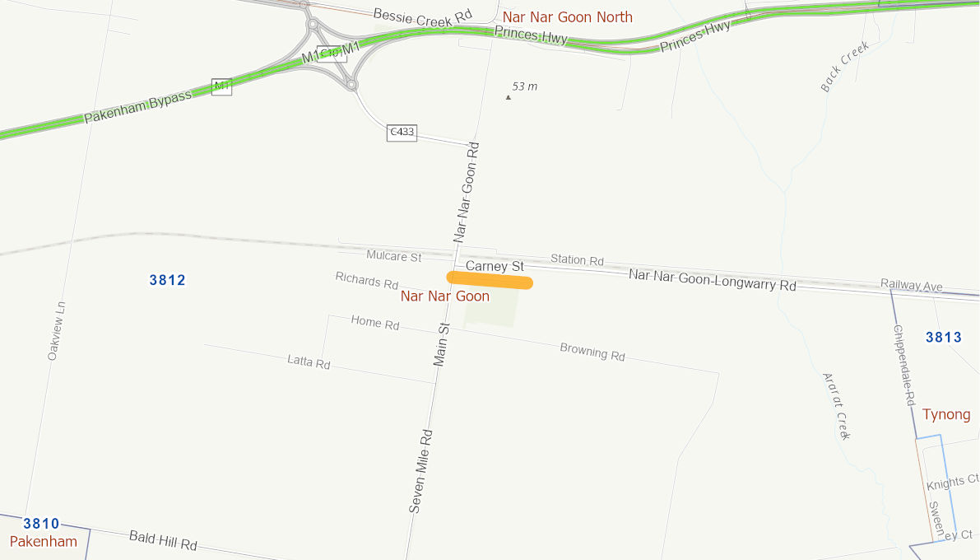The height and width of the screenshot is (560, 980).
Task: Select the orange highlighted Carney St segment
Action: (490, 281)
